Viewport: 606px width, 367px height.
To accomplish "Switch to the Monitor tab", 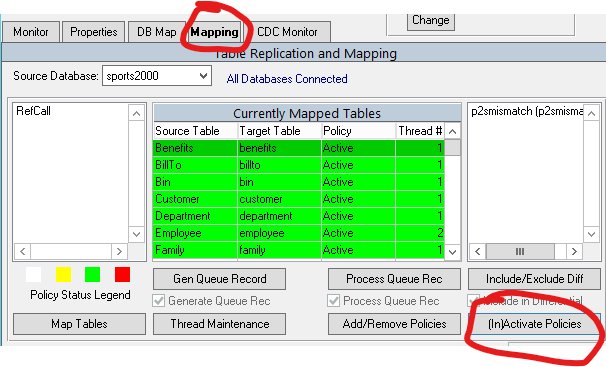I will point(31,32).
